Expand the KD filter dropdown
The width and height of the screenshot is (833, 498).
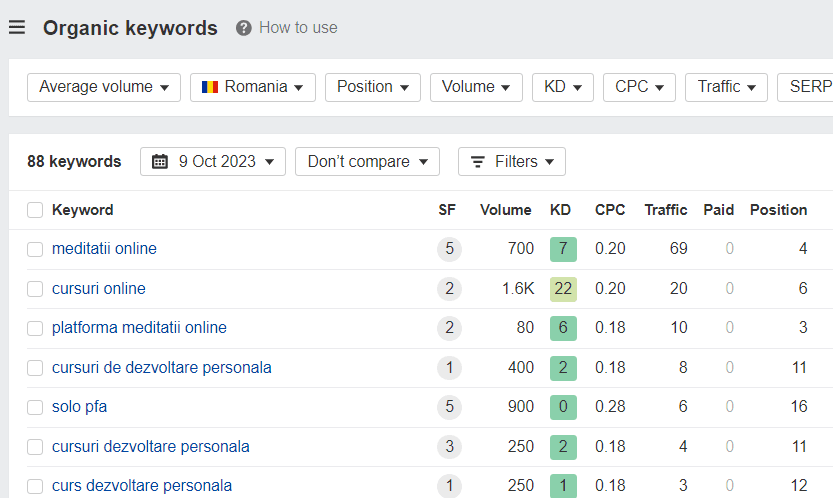tap(562, 87)
